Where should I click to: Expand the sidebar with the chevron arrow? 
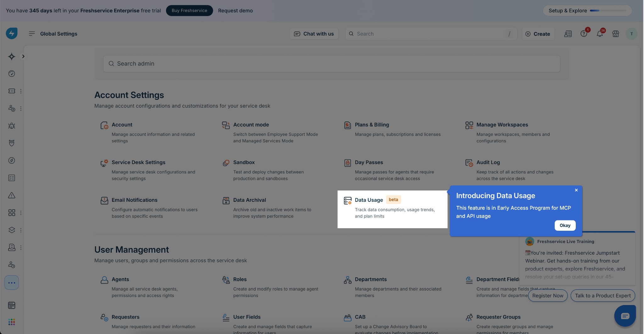tap(23, 56)
